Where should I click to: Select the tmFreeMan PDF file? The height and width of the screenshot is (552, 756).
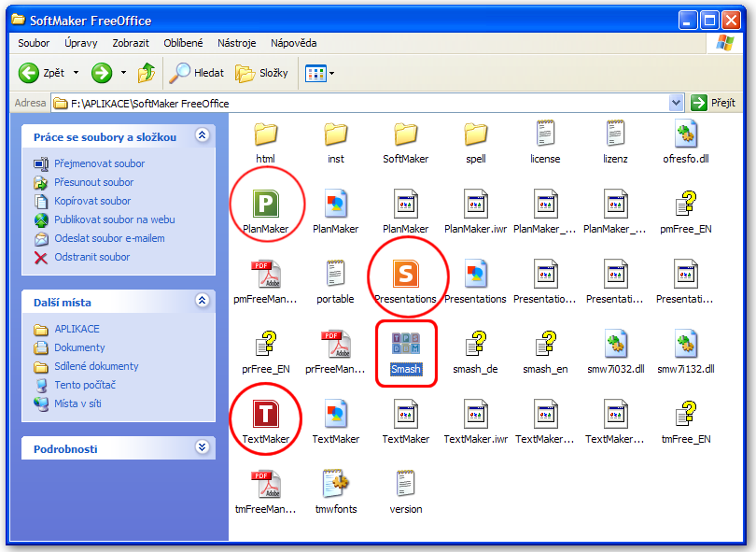[x=265, y=491]
